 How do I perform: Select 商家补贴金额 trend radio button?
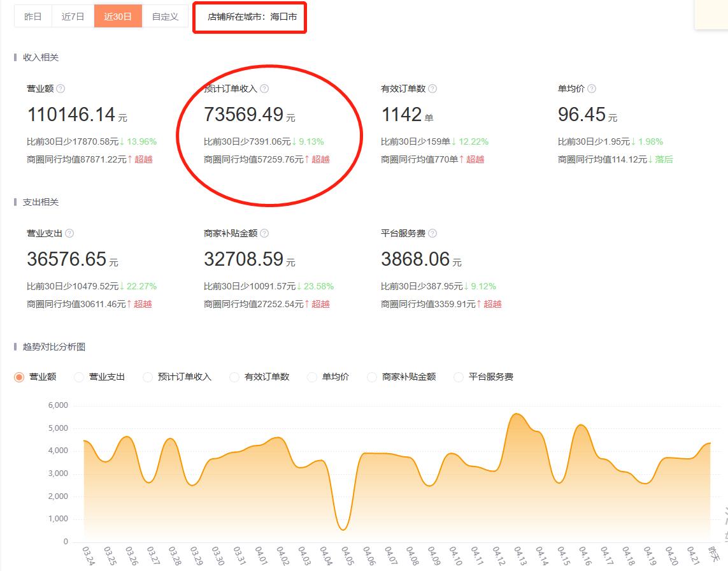(372, 377)
